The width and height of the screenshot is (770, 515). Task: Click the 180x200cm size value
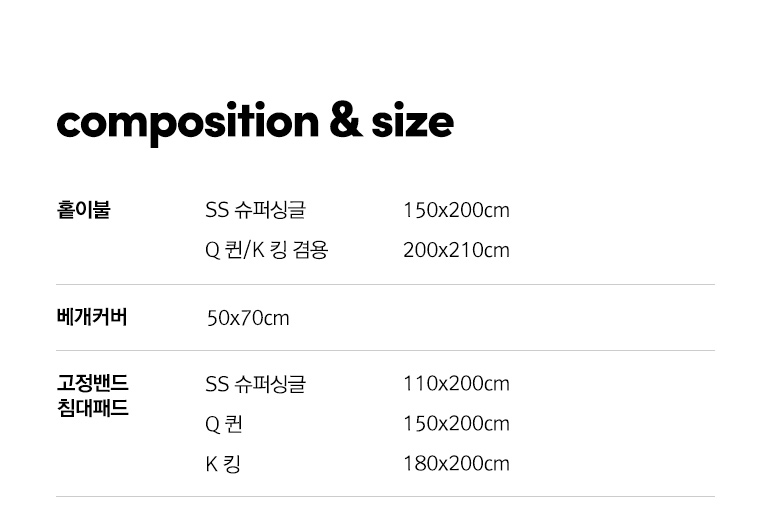(x=456, y=464)
